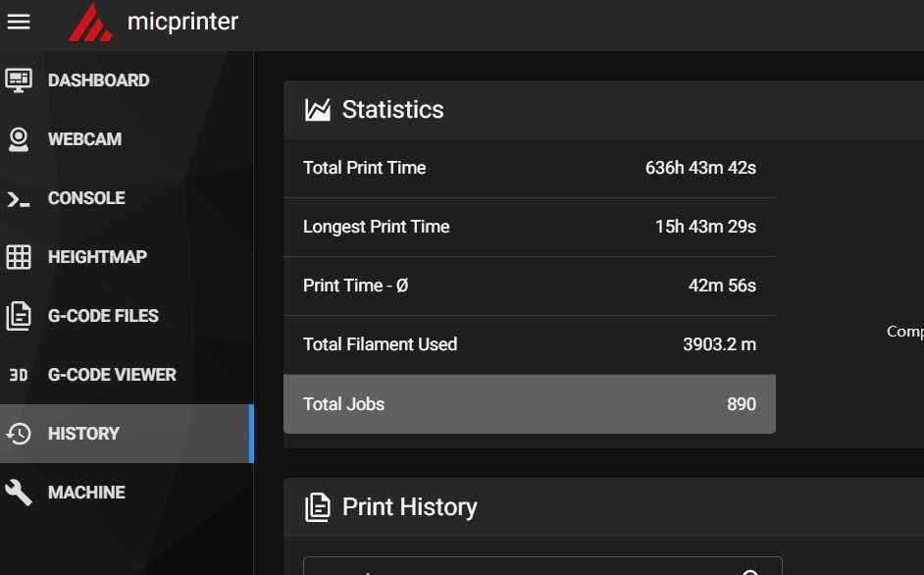
Task: Open the hamburger navigation menu
Action: point(19,22)
